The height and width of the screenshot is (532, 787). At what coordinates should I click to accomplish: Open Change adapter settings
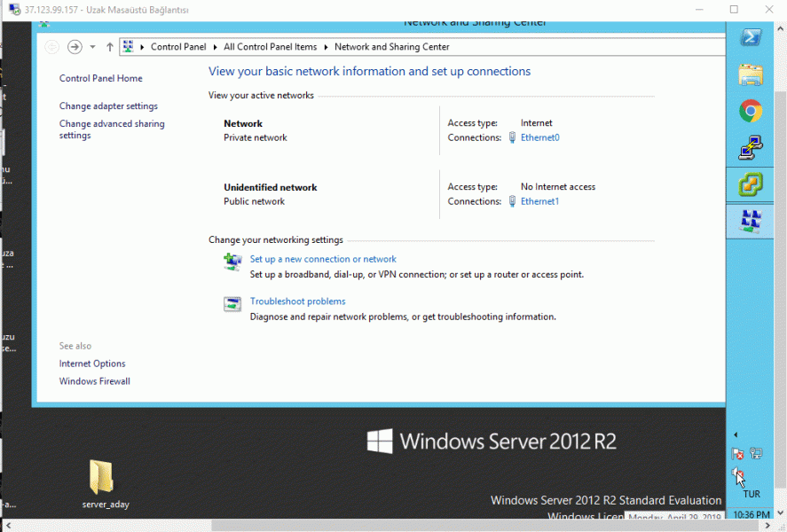click(108, 106)
